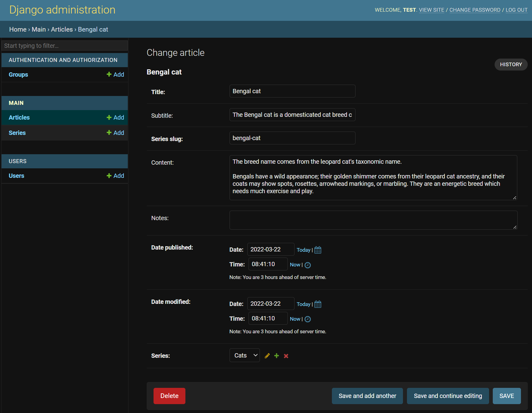Open Articles in the sidebar

point(19,117)
